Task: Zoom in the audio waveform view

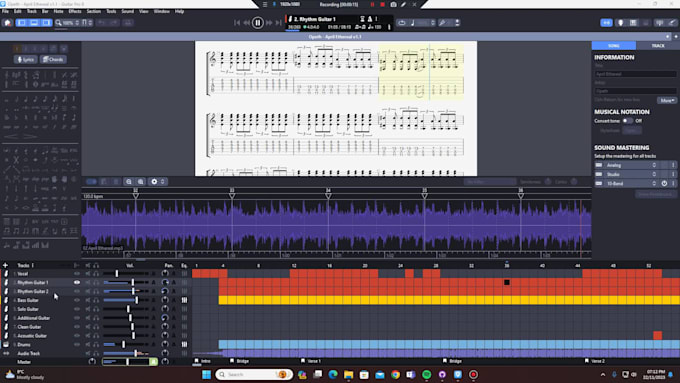Action: click(141, 182)
